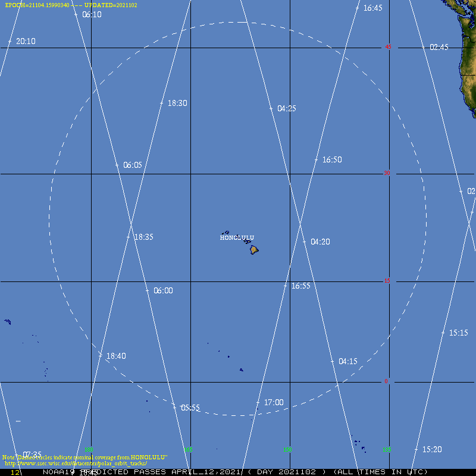Click the 02:45 time label
This screenshot has width=476, height=476.
tap(439, 47)
